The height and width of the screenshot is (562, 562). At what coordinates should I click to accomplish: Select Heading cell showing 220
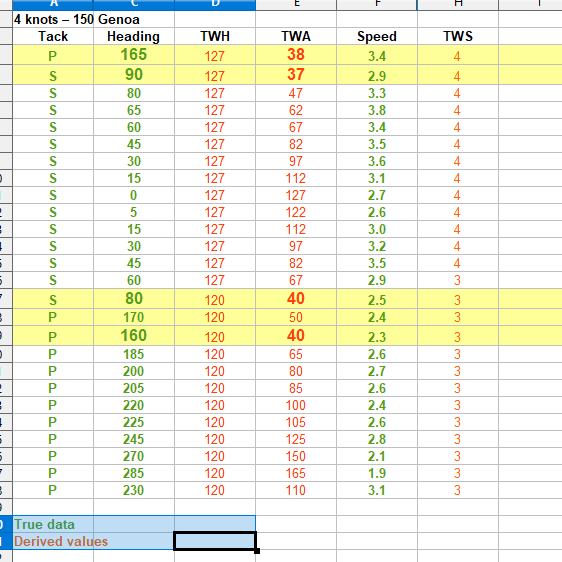coord(134,405)
